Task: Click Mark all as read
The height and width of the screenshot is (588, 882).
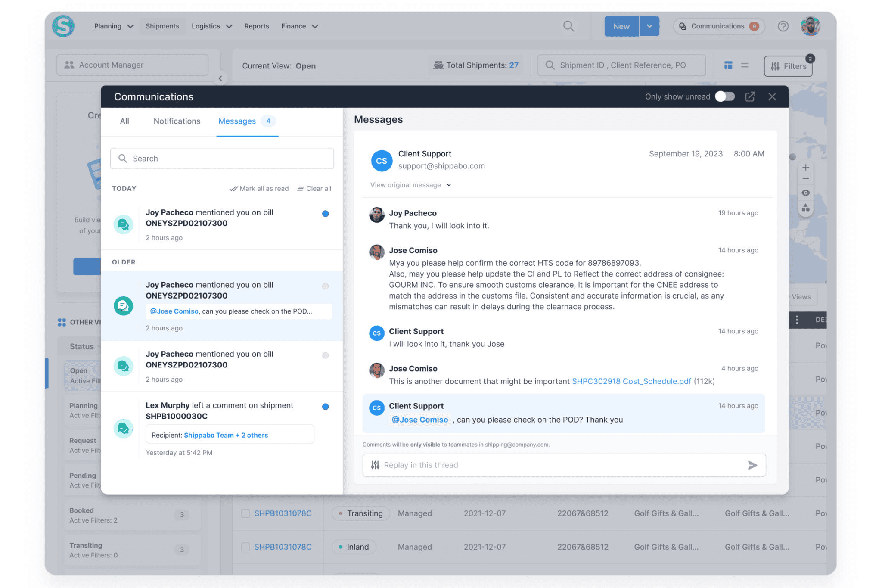Action: (259, 189)
